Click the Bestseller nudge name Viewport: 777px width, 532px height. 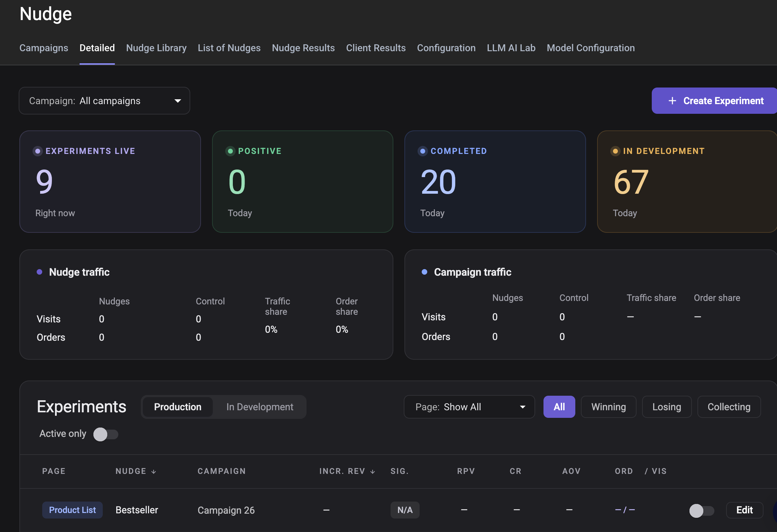click(137, 510)
